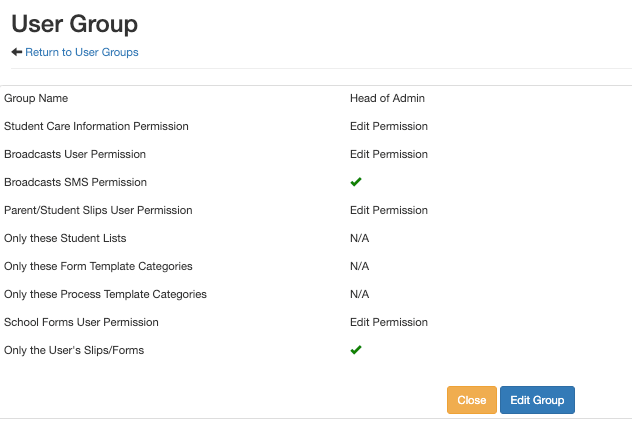The image size is (632, 434).
Task: Click the Broadcasts SMS Permission green checkmark
Action: (356, 182)
